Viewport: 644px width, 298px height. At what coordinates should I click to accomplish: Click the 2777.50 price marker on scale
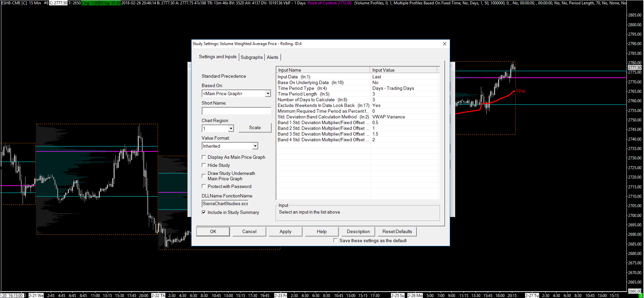pos(635,68)
